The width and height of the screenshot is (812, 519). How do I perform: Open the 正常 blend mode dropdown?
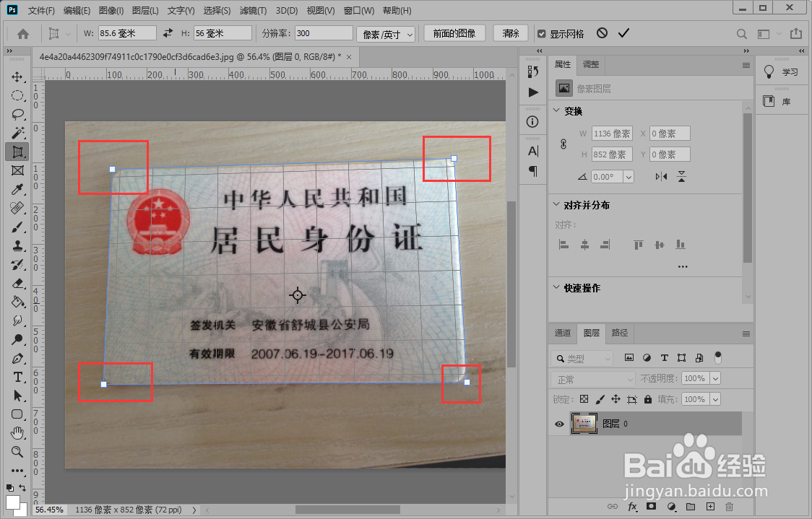tap(592, 379)
